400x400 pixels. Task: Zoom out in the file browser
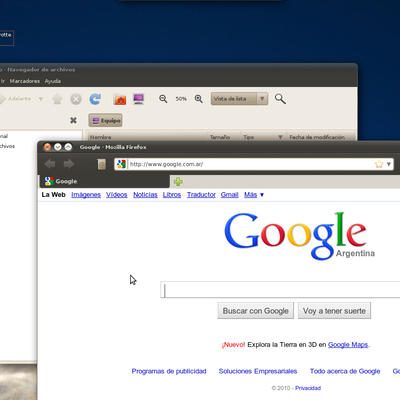pos(163,99)
